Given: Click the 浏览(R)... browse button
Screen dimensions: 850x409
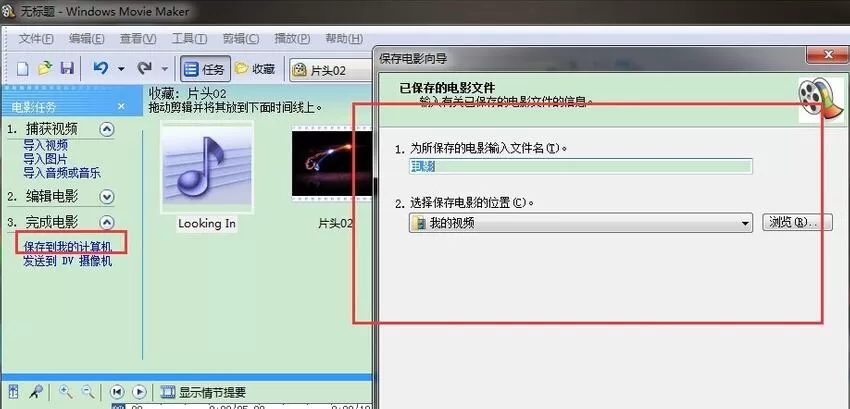Looking at the screenshot, I should 797,222.
